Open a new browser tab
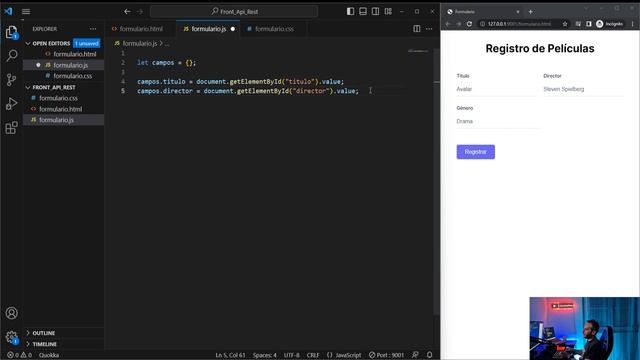The height and width of the screenshot is (360, 640). pyautogui.click(x=531, y=12)
